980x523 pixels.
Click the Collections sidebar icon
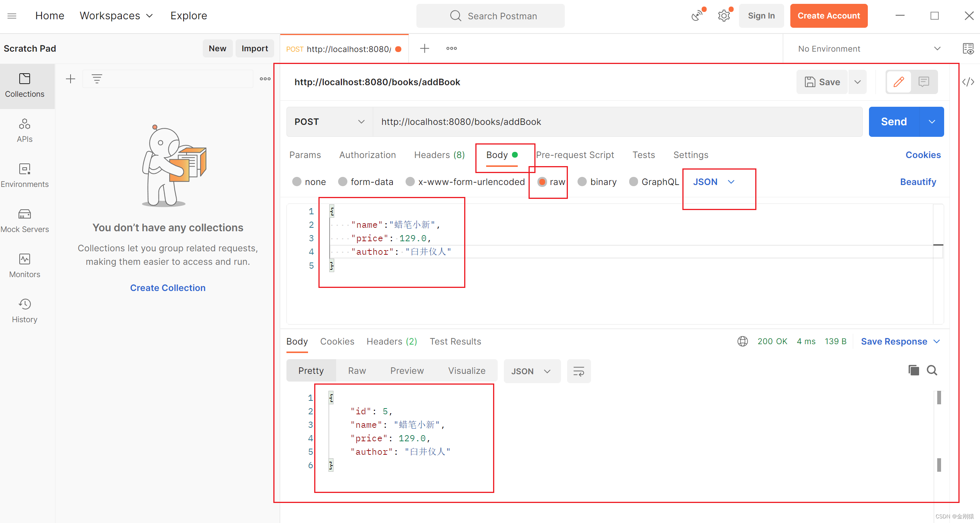[x=25, y=84]
